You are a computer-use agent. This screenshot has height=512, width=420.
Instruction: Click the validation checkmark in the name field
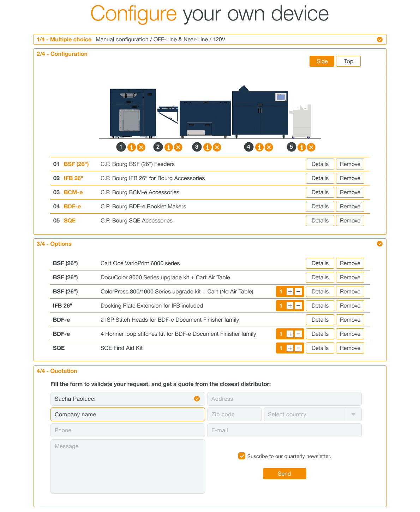click(197, 399)
